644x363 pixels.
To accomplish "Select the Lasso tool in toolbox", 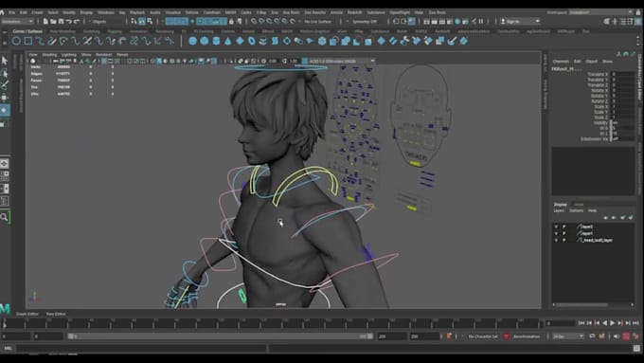I will coord(5,73).
